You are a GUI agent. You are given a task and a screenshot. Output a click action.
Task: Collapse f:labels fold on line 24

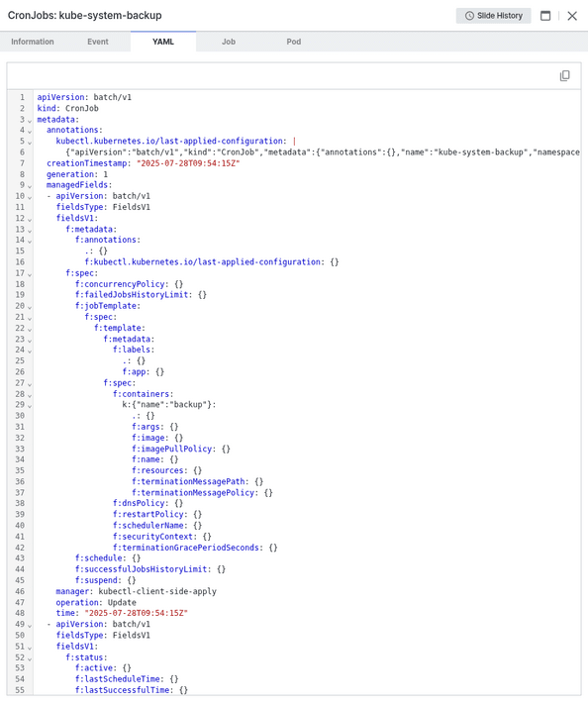point(30,351)
